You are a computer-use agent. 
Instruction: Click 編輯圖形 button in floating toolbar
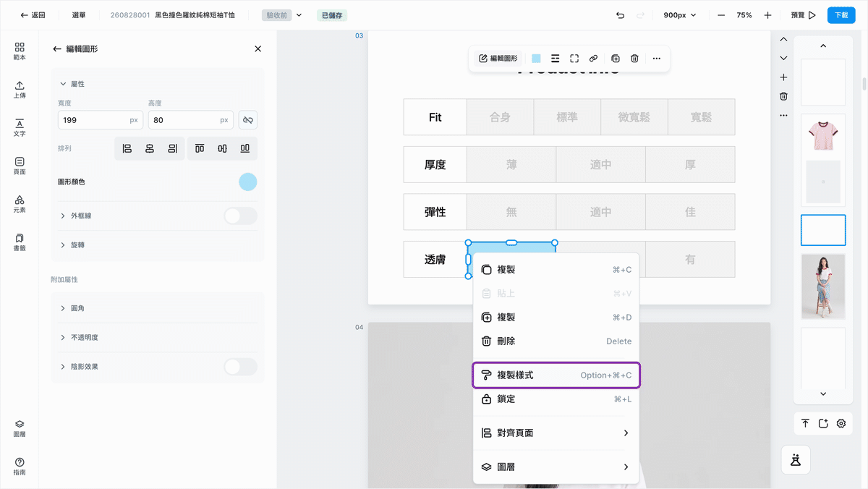click(x=498, y=59)
